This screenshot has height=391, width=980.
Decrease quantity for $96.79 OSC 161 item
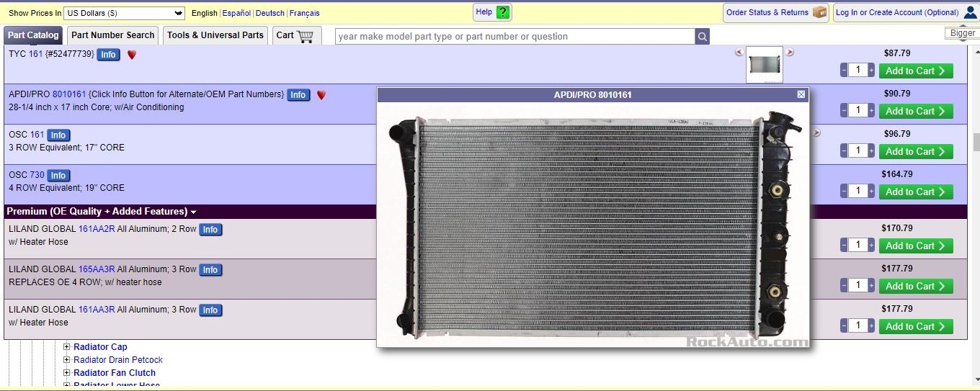(x=844, y=150)
